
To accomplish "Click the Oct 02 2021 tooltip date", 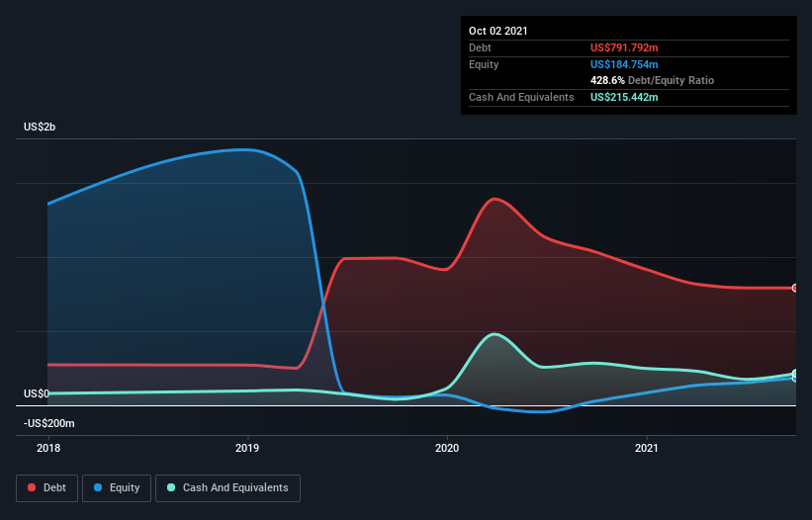I will (498, 31).
